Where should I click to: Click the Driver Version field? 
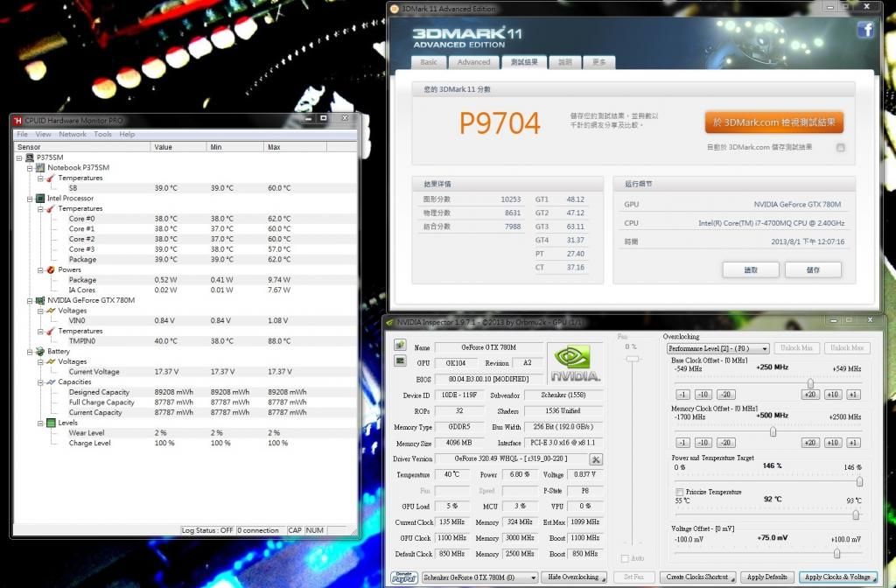pos(511,458)
